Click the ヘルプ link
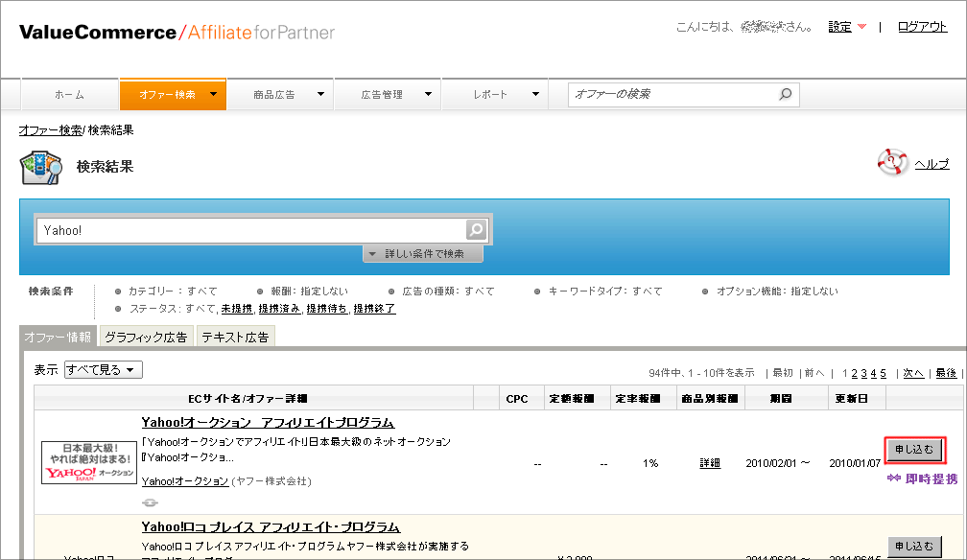967x560 pixels. (x=932, y=164)
